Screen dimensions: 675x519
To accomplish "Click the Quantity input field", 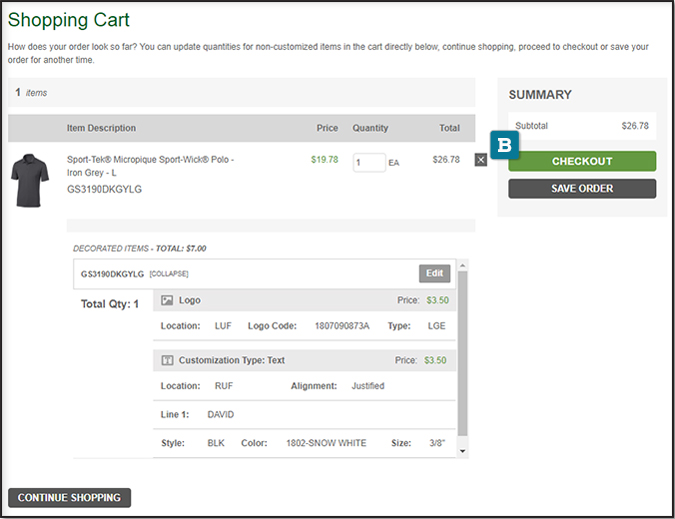I will coord(368,162).
